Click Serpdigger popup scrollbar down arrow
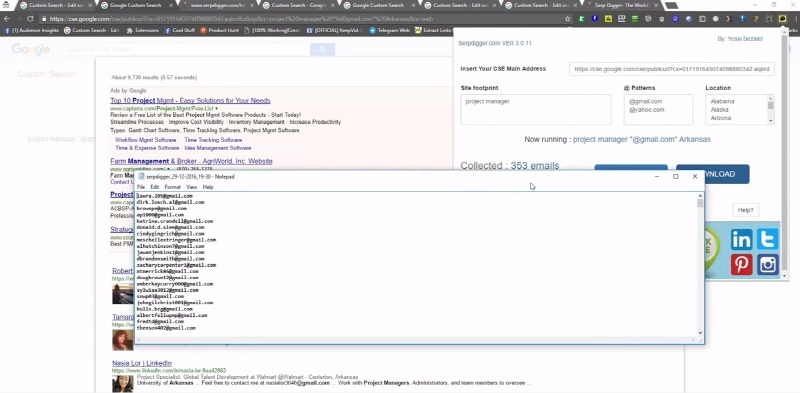 pos(785,276)
